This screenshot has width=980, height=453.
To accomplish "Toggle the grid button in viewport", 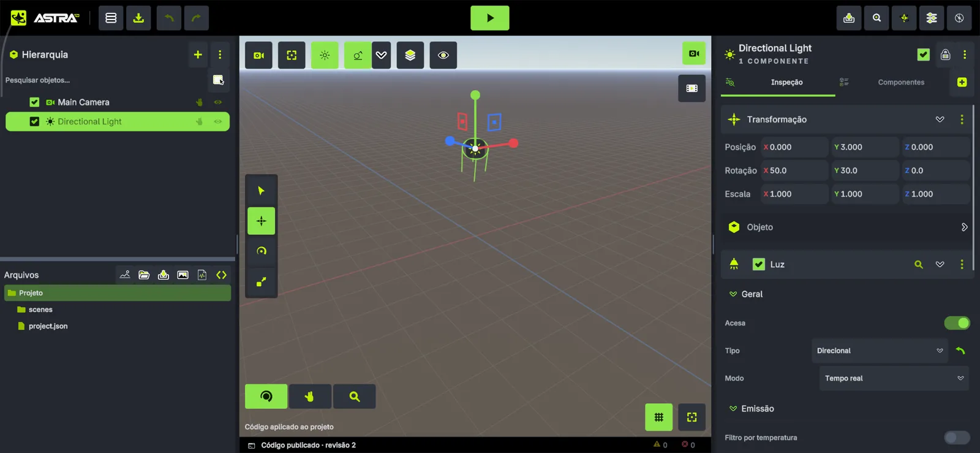I will coord(658,417).
